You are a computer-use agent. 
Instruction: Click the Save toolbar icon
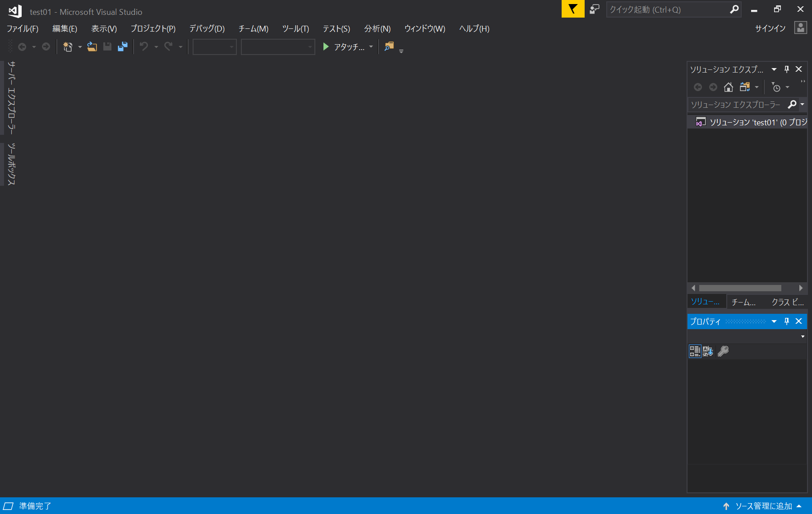(x=107, y=47)
